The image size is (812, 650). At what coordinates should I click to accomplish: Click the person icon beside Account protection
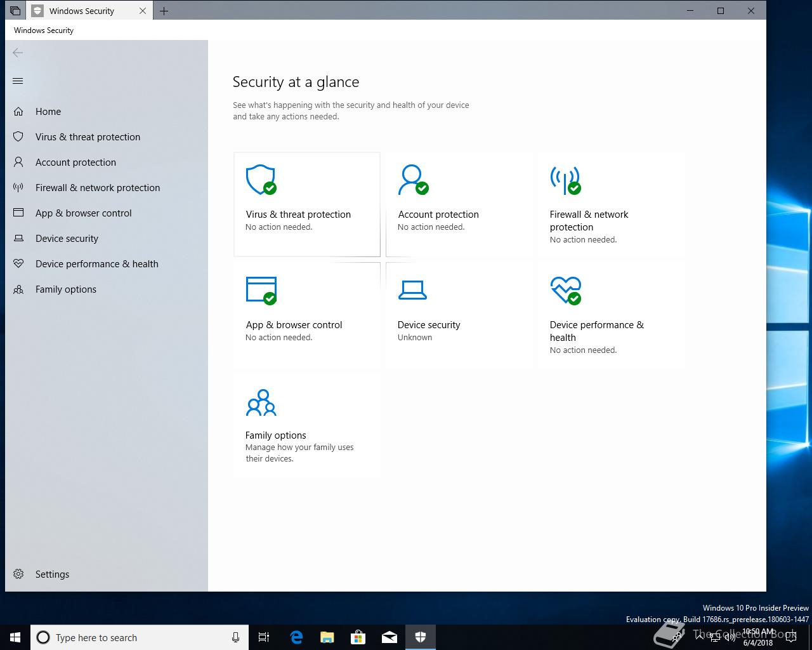coord(18,162)
